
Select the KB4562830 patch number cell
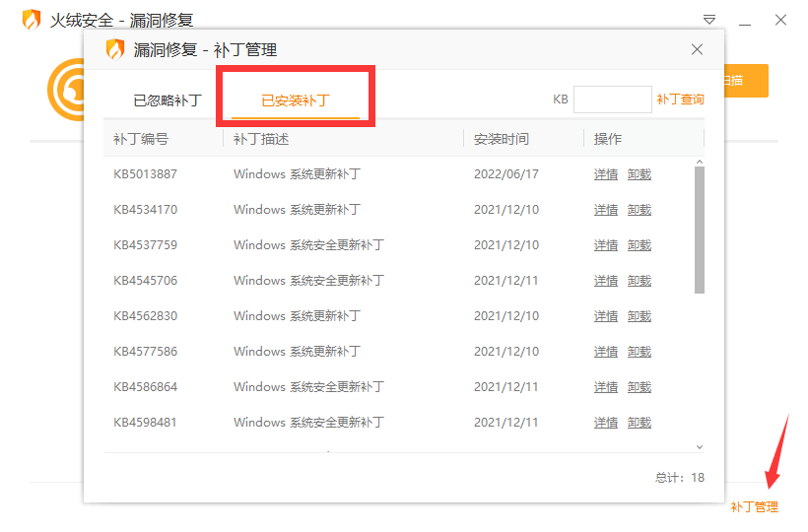coord(145,315)
